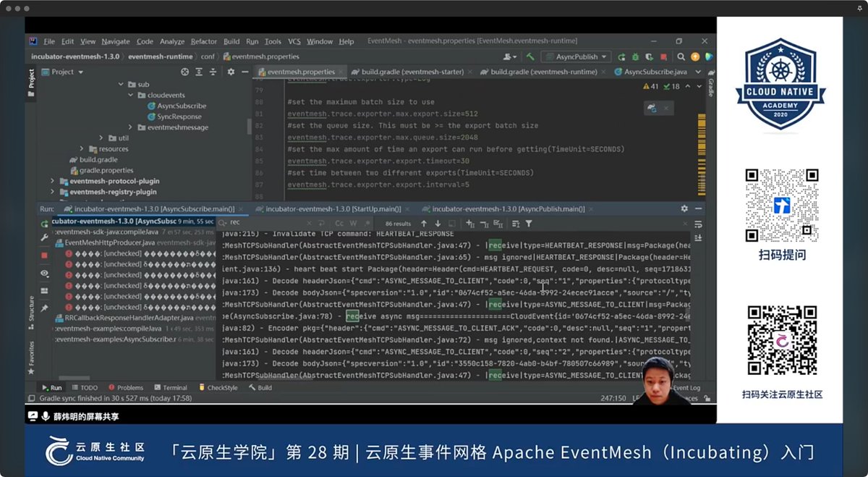Click the wrench icon in Run panel sidebar

pyautogui.click(x=44, y=237)
